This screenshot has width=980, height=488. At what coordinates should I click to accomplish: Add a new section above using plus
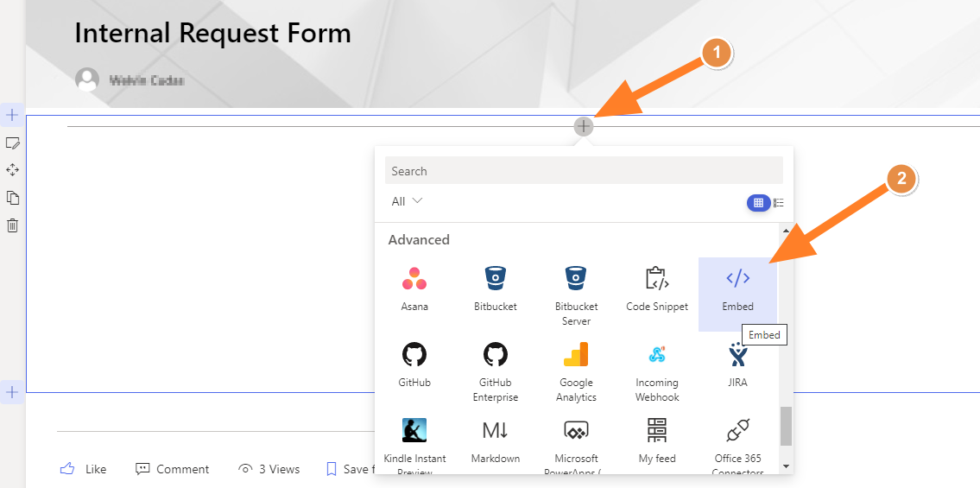12,115
